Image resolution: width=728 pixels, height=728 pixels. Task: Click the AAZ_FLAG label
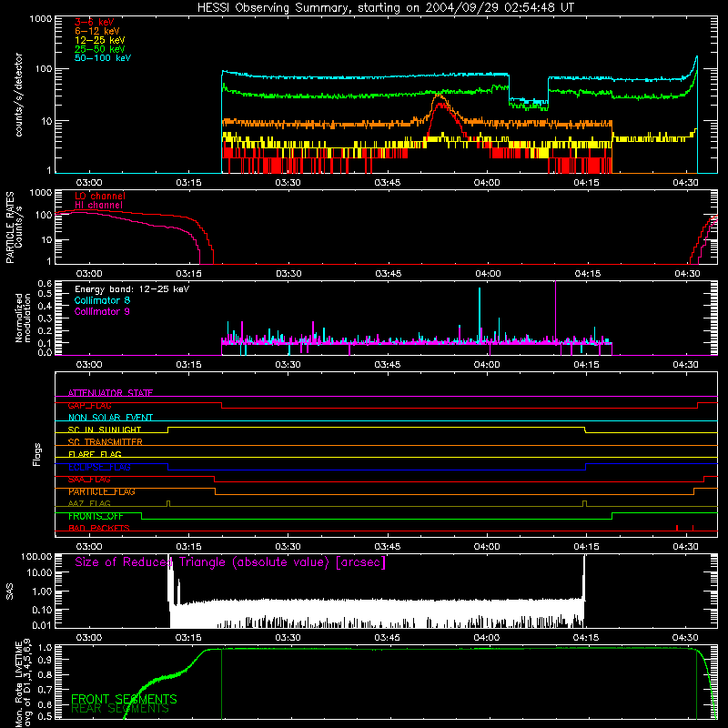pos(89,503)
